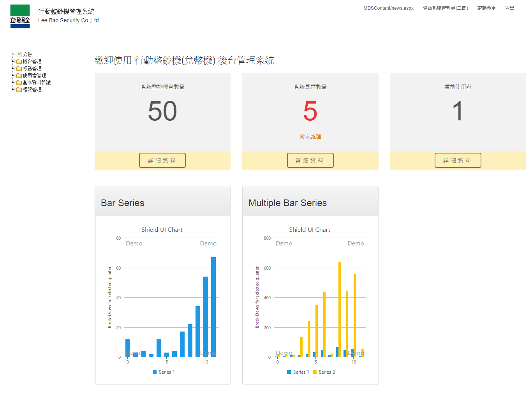
Task: Open 密碼變更 in the top menu
Action: click(x=486, y=8)
